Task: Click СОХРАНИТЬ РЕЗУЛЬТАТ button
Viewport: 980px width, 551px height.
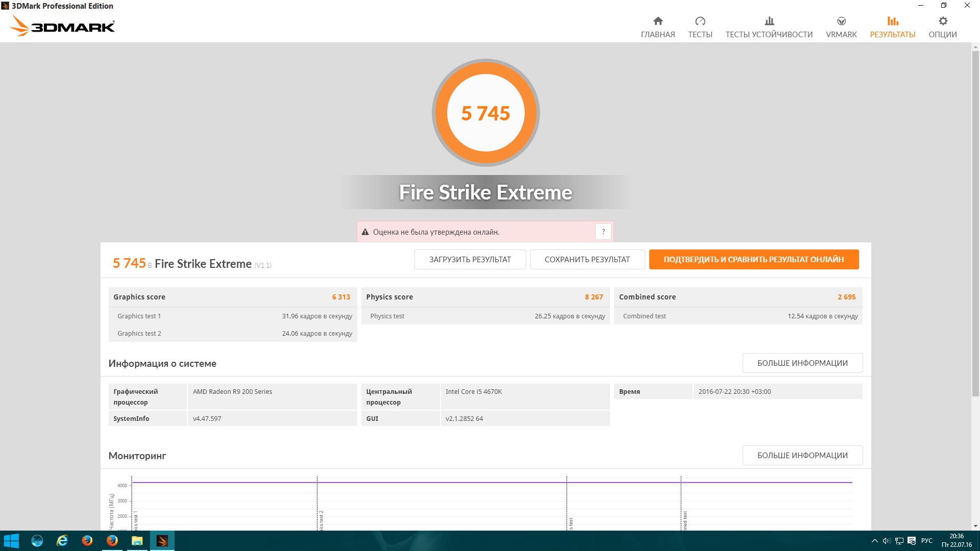Action: pos(587,260)
